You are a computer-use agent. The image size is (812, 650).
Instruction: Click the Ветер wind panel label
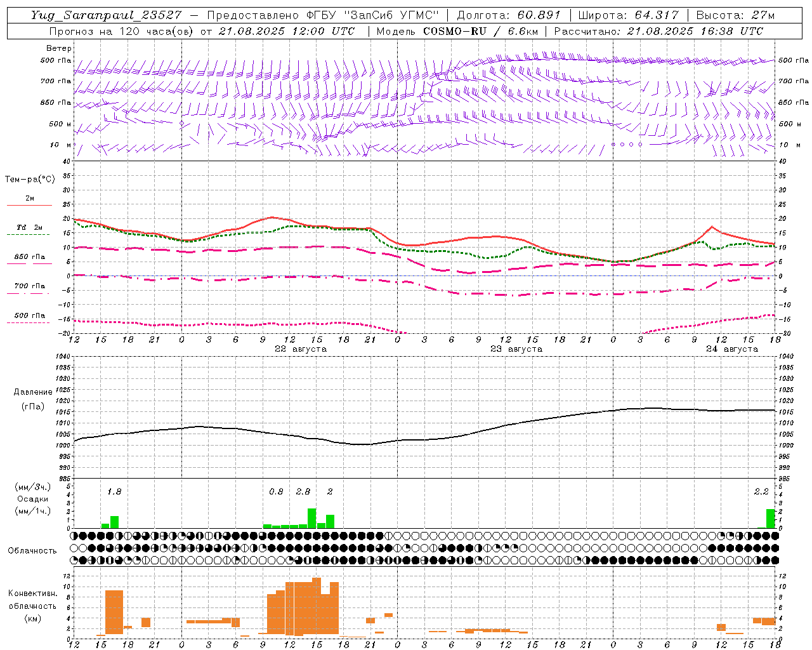click(x=59, y=48)
